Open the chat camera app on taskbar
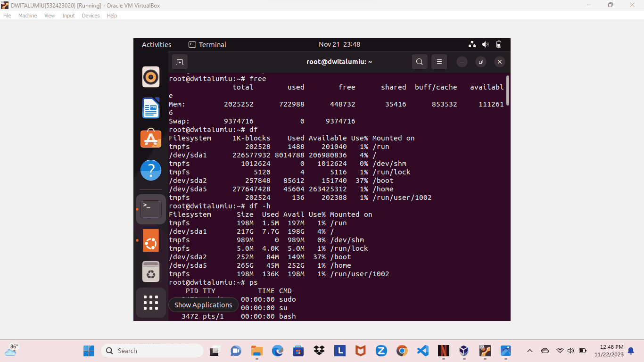Screen dimensions: 644x362 236,351
